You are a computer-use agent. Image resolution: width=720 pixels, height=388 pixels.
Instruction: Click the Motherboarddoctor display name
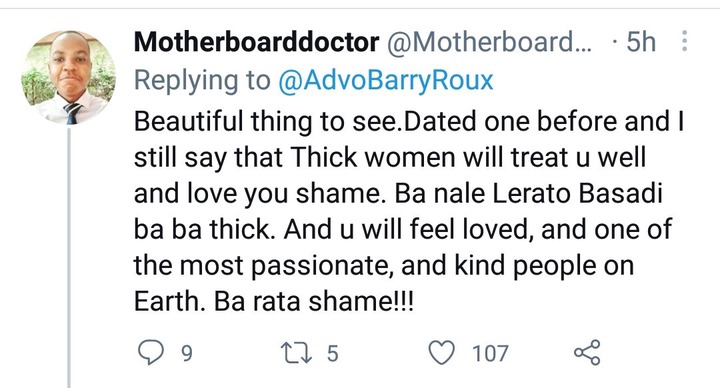[256, 42]
